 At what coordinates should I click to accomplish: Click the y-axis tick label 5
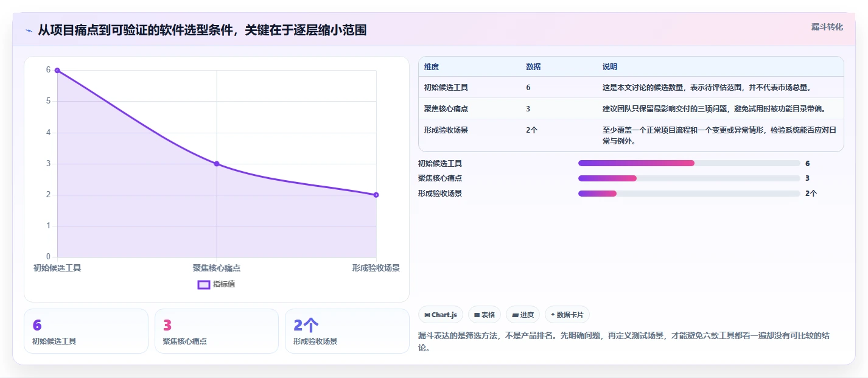click(49, 101)
